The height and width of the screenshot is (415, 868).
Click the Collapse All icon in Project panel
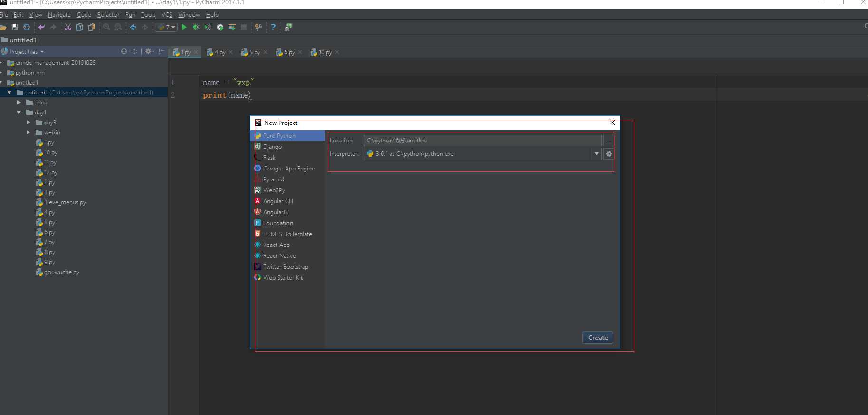click(134, 51)
